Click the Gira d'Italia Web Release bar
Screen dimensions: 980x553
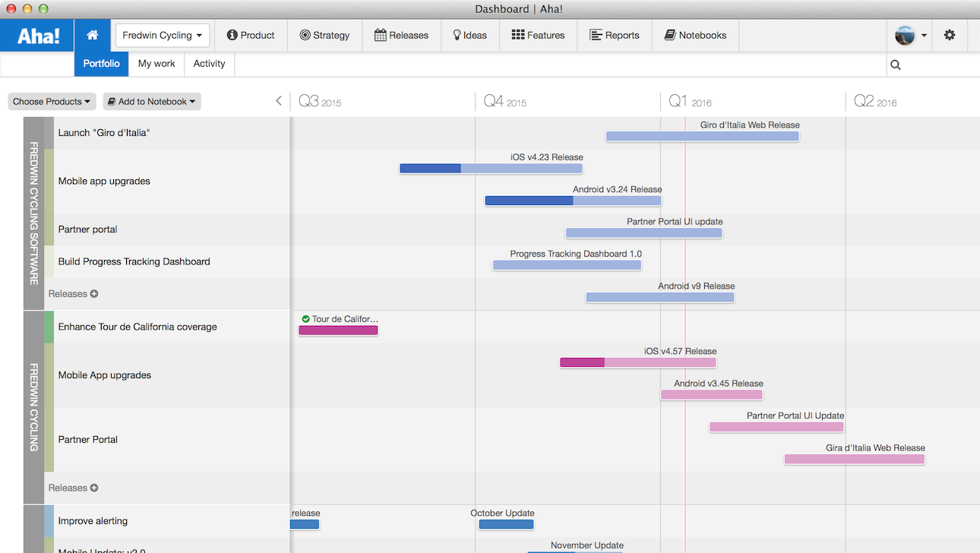tap(855, 460)
